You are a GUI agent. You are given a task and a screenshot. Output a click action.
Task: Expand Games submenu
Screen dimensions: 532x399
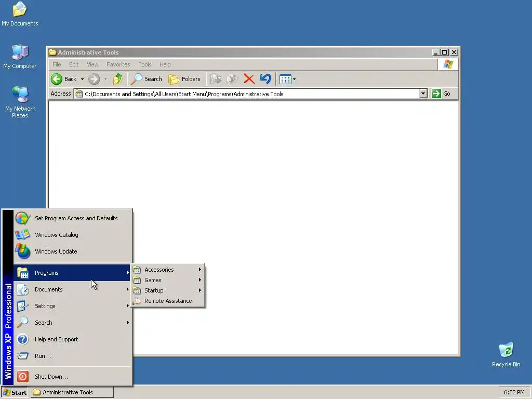pyautogui.click(x=168, y=280)
